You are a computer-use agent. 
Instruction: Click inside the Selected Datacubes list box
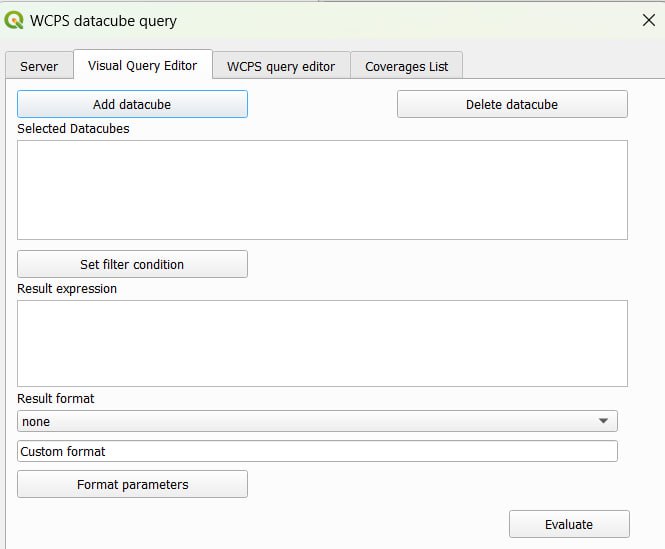point(322,189)
